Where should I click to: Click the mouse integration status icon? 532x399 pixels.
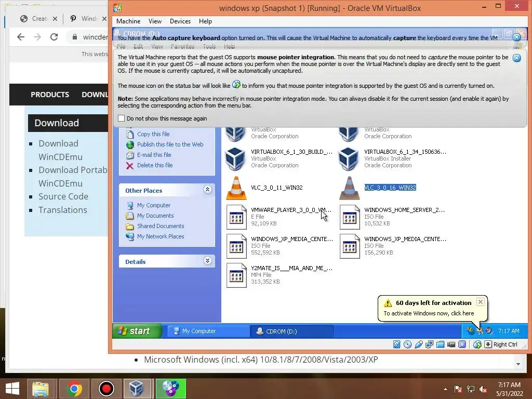point(477,344)
